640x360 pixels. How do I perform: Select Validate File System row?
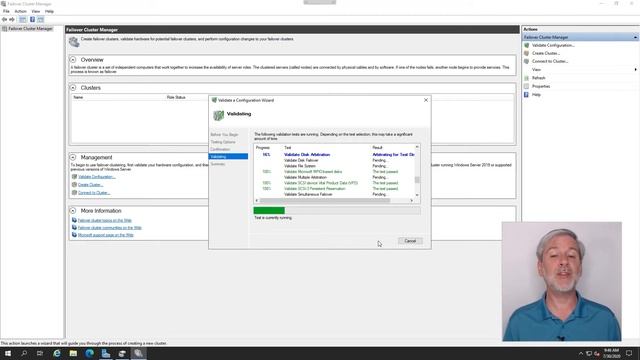point(334,166)
